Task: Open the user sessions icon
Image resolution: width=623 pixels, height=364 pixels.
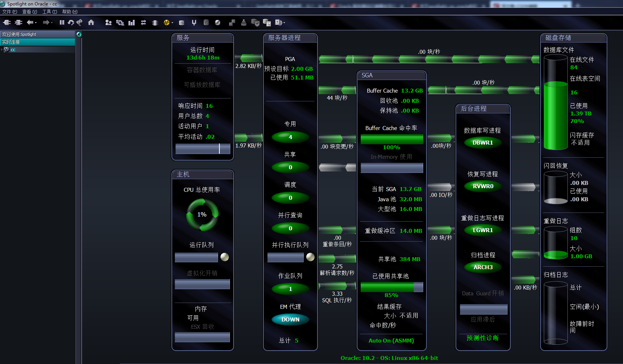Action: (108, 23)
